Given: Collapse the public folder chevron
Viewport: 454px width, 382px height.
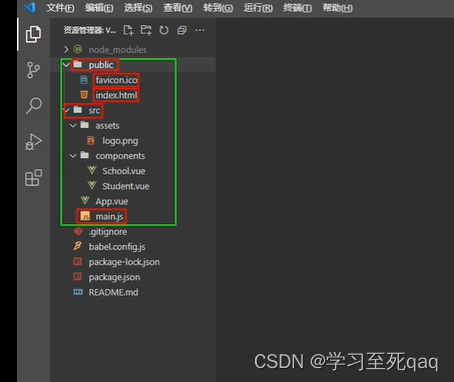Looking at the screenshot, I should pos(66,65).
